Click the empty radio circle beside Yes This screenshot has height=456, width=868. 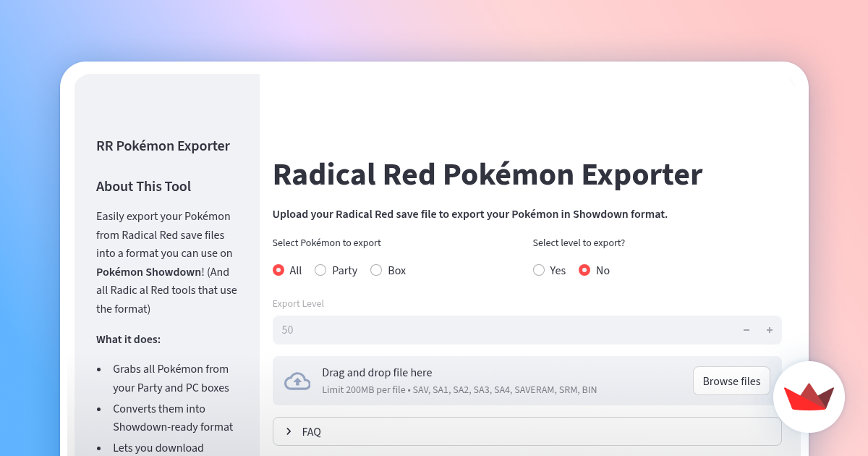[x=539, y=269]
